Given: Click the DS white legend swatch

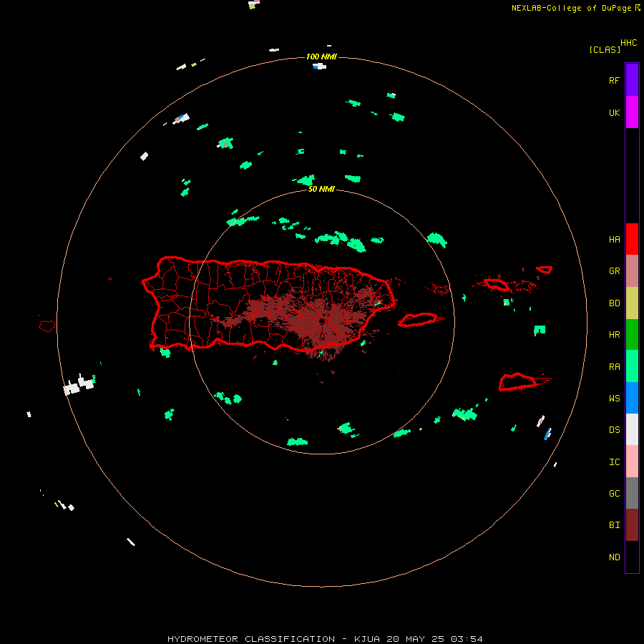Looking at the screenshot, I should click(632, 429).
